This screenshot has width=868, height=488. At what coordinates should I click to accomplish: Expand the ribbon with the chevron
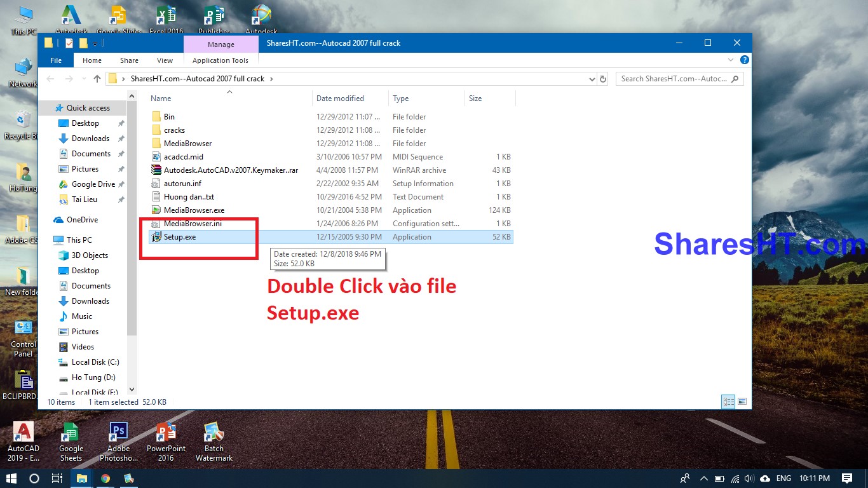coord(729,60)
